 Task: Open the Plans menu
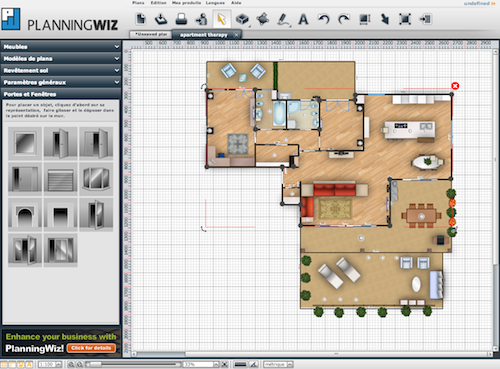(138, 3)
